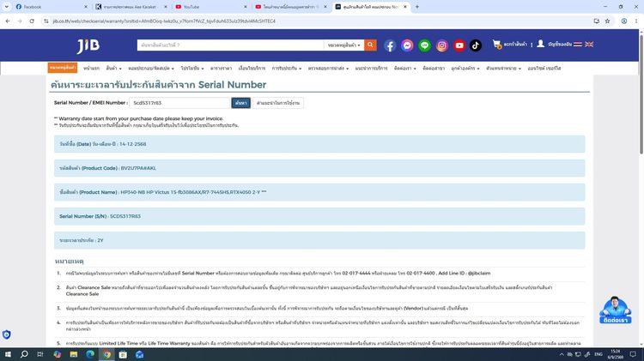
Task: Open a new browser tab
Action: pyautogui.click(x=416, y=7)
